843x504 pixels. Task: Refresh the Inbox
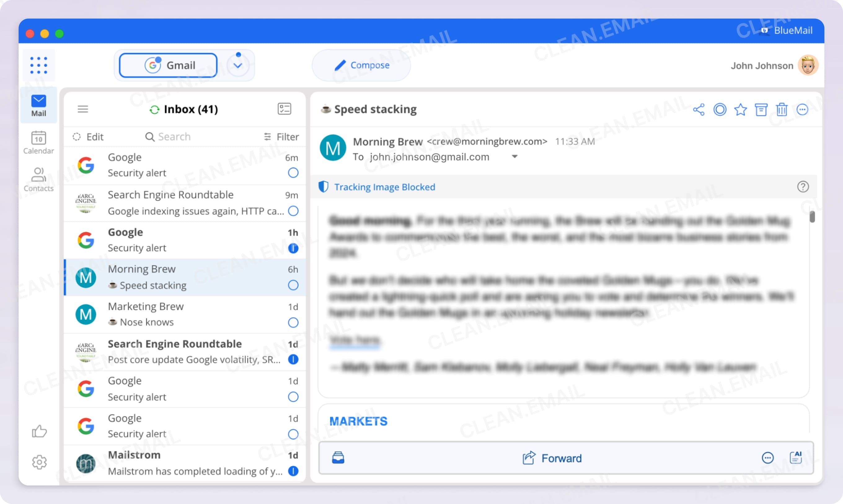[155, 109]
